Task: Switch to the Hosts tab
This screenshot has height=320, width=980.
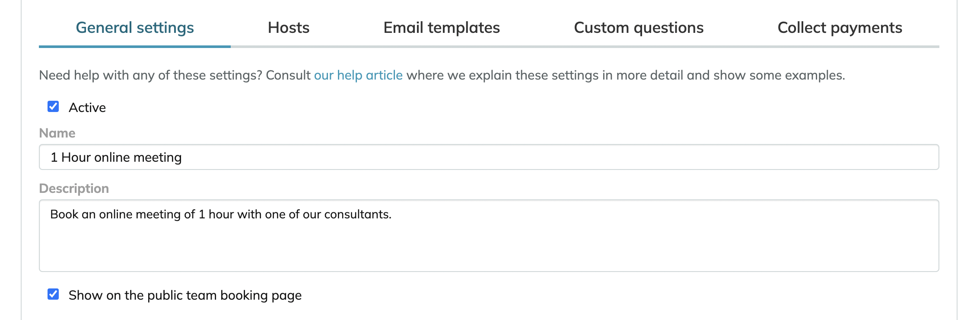Action: tap(289, 28)
